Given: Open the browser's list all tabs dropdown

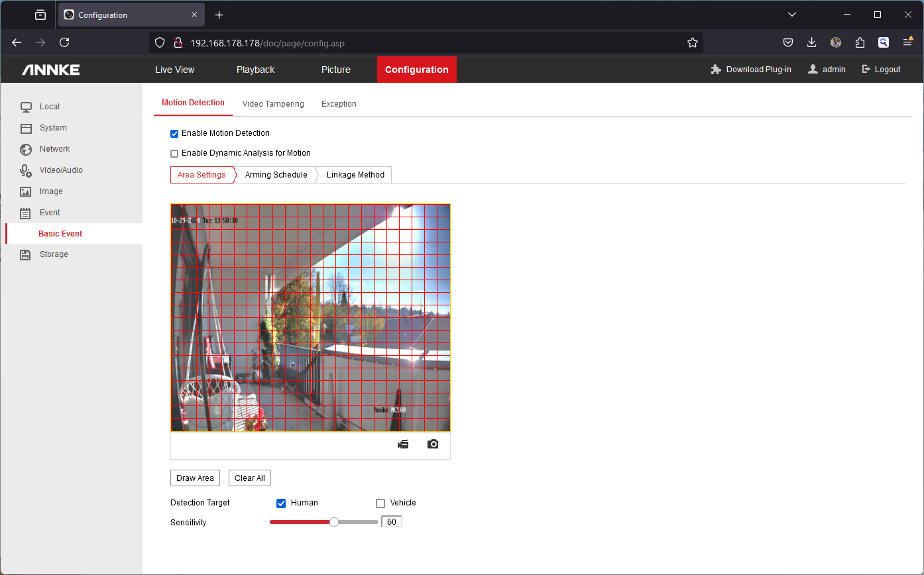Looking at the screenshot, I should coord(792,15).
